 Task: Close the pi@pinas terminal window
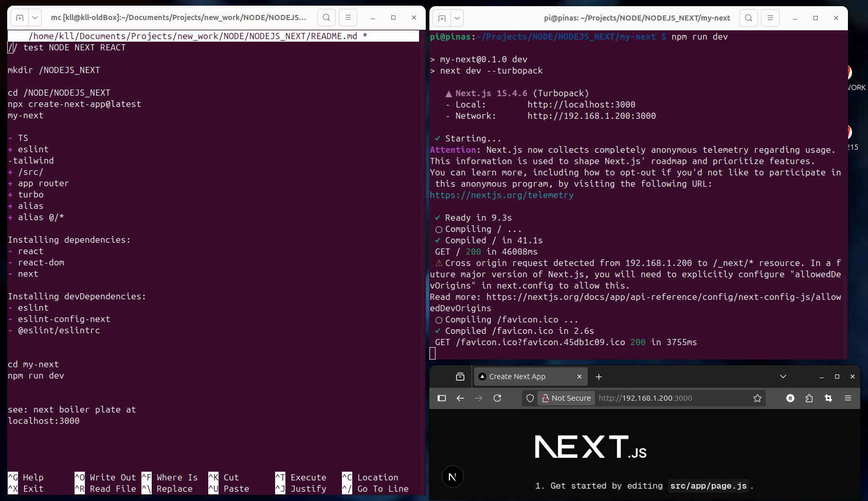(x=836, y=18)
